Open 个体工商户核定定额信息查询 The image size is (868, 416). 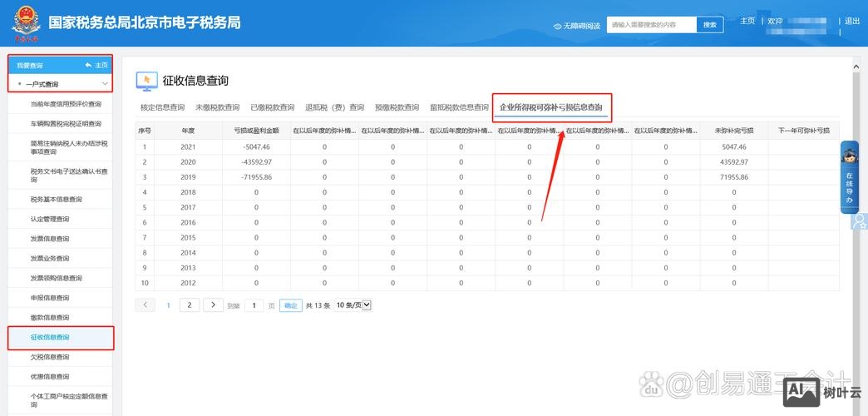pyautogui.click(x=69, y=400)
